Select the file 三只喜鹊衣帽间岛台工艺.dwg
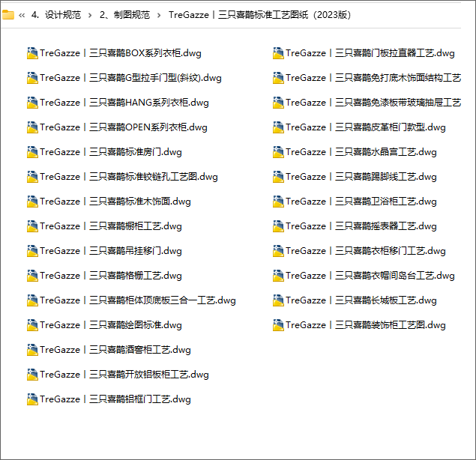476x460 pixels. (x=364, y=276)
